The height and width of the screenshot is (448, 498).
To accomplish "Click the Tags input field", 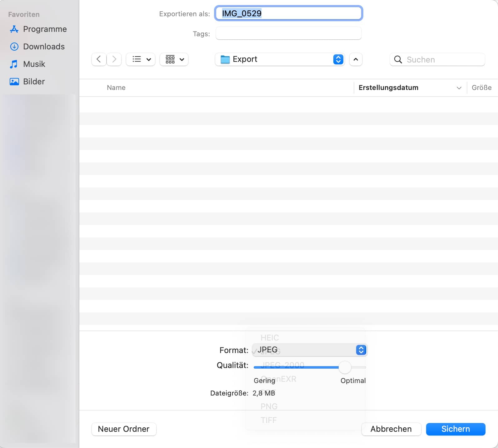I will coord(289,33).
